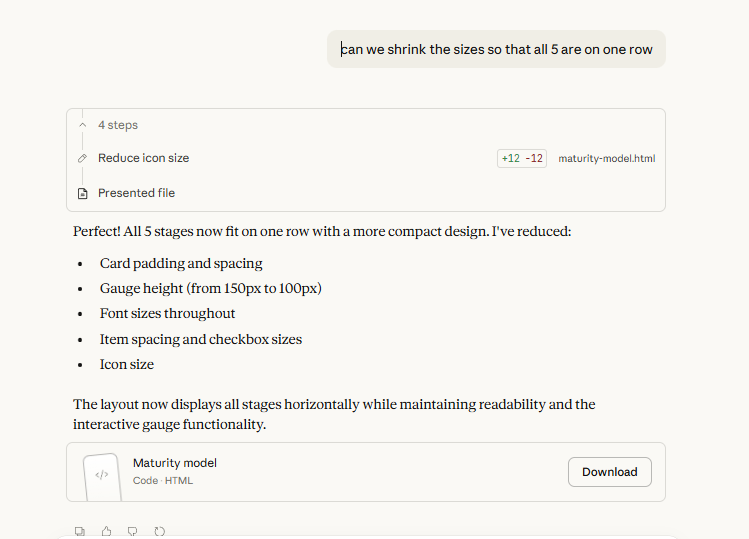749x539 pixels.
Task: Click the 4 steps label
Action: pos(118,125)
